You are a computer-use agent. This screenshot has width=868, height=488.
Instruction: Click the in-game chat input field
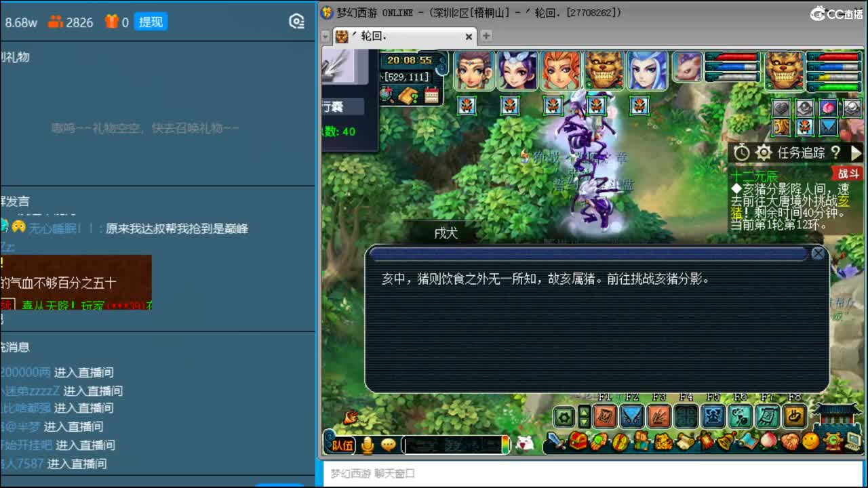[x=452, y=445]
